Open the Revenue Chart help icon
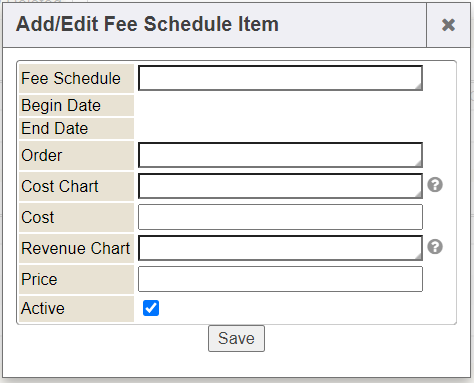The width and height of the screenshot is (474, 383). [435, 247]
